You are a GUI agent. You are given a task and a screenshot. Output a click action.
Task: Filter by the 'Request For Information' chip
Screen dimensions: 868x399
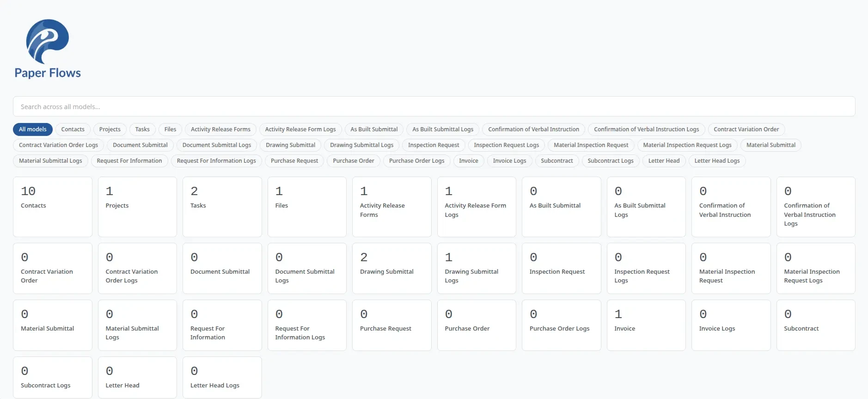[129, 161]
